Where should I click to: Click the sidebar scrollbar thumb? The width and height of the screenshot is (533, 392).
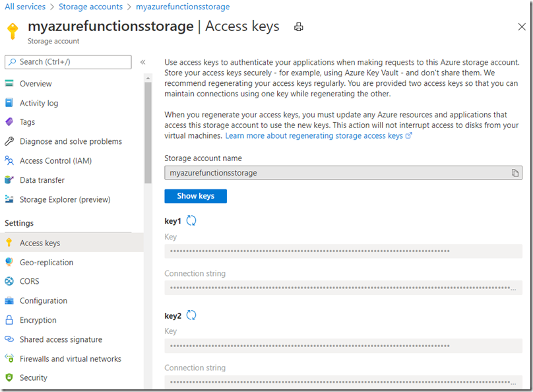tap(148, 133)
